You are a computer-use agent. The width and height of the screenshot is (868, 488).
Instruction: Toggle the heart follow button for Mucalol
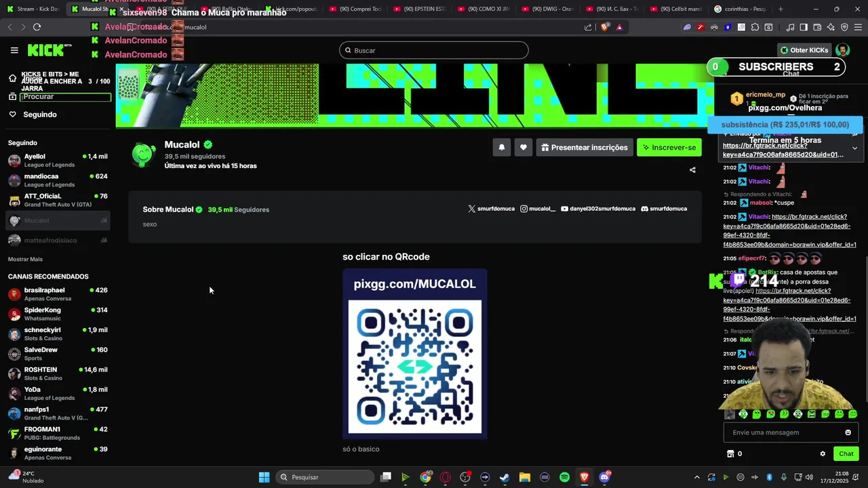click(x=523, y=147)
